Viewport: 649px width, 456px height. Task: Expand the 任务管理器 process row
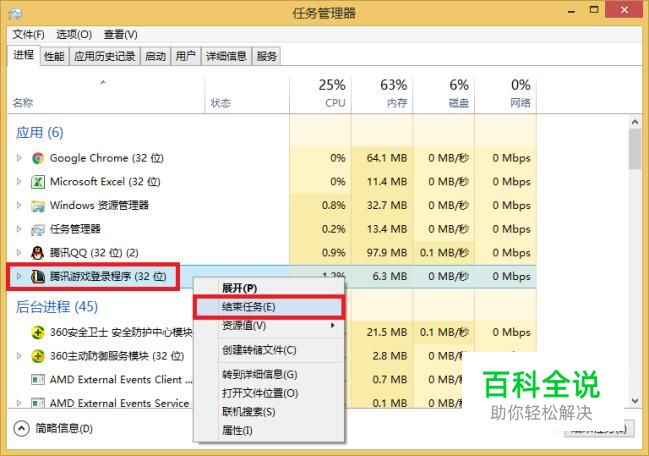tap(19, 228)
